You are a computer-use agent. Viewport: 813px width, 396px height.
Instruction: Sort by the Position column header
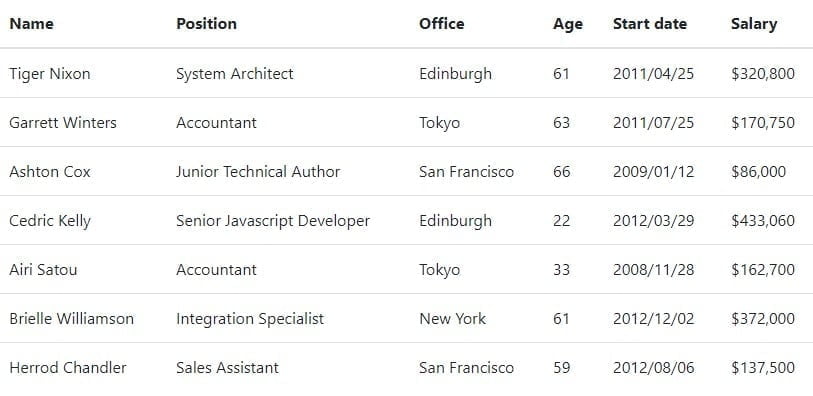pos(206,24)
